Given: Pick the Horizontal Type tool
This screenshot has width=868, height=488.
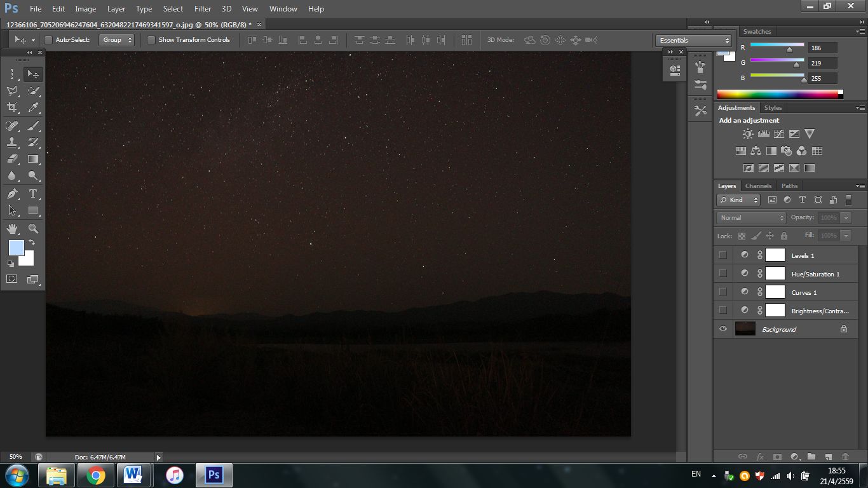Looking at the screenshot, I should 33,194.
